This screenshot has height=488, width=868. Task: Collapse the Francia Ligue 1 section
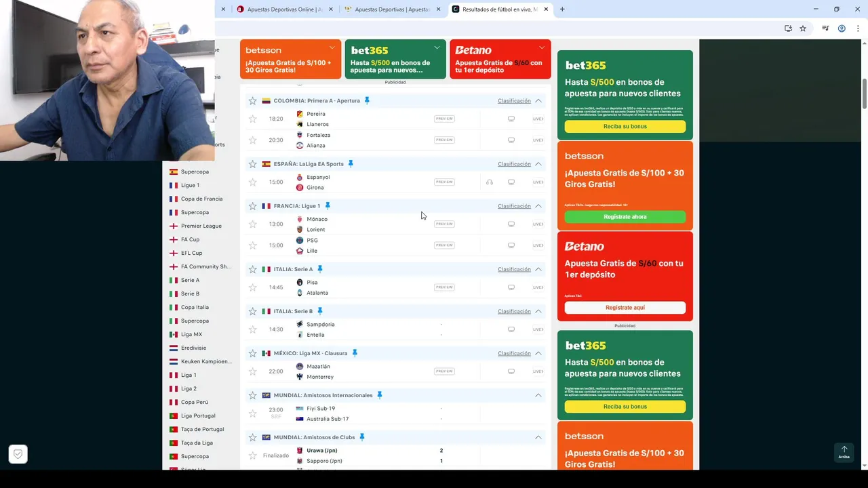(538, 205)
